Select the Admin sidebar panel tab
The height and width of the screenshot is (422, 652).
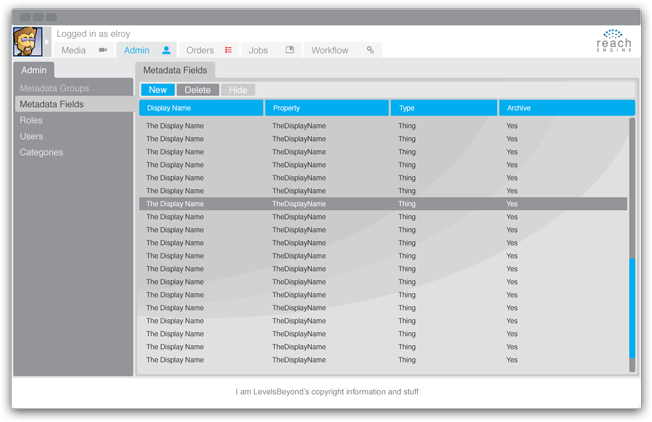tap(34, 70)
